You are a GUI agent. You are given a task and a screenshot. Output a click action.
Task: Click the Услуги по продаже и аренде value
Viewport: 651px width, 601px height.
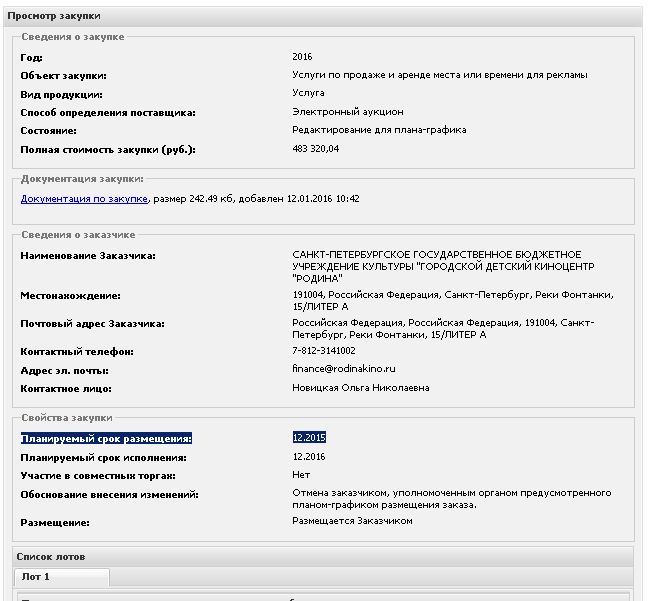[440, 75]
